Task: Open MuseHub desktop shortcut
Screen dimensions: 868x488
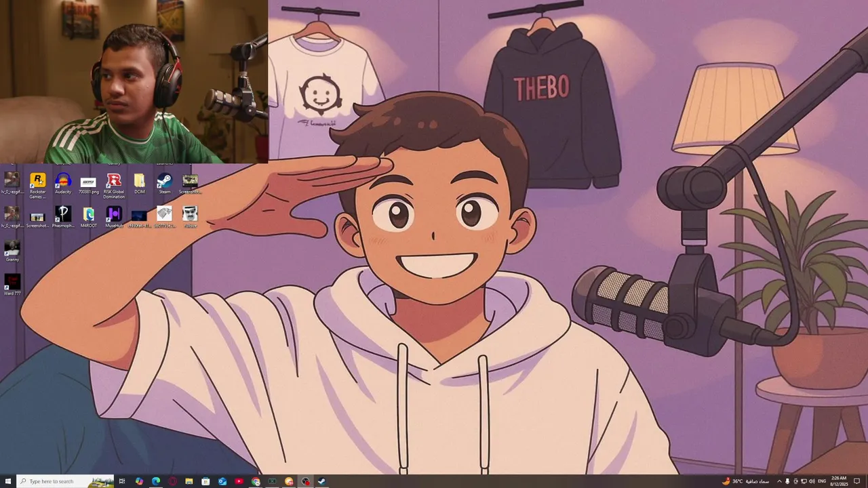Action: pyautogui.click(x=114, y=217)
